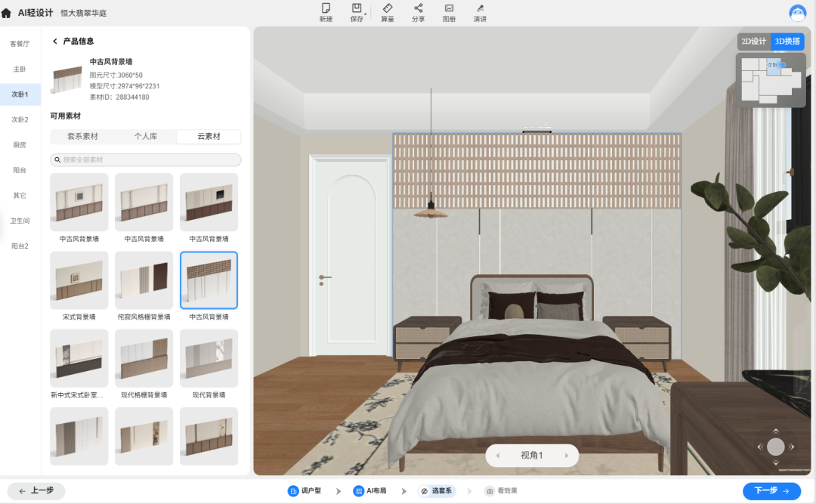Click the next view arrow beside 视角1
The width and height of the screenshot is (816, 504).
pos(567,456)
